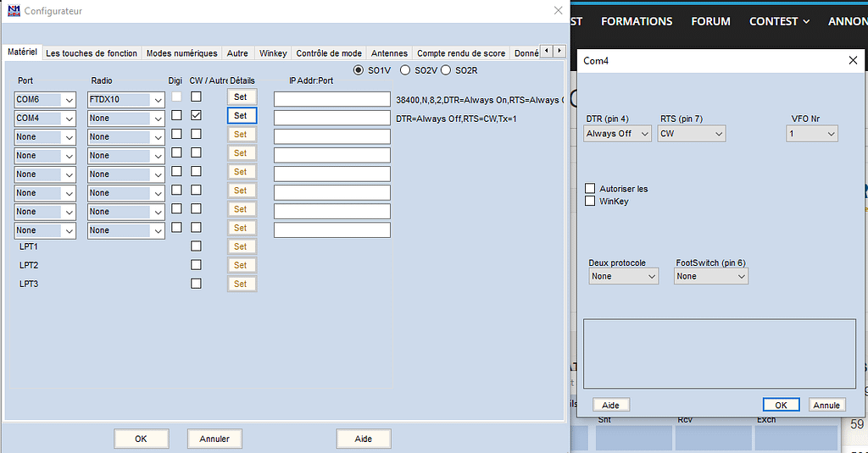Uncheck CW/Autre checkbox for COM4 row
The image size is (868, 453).
196,115
